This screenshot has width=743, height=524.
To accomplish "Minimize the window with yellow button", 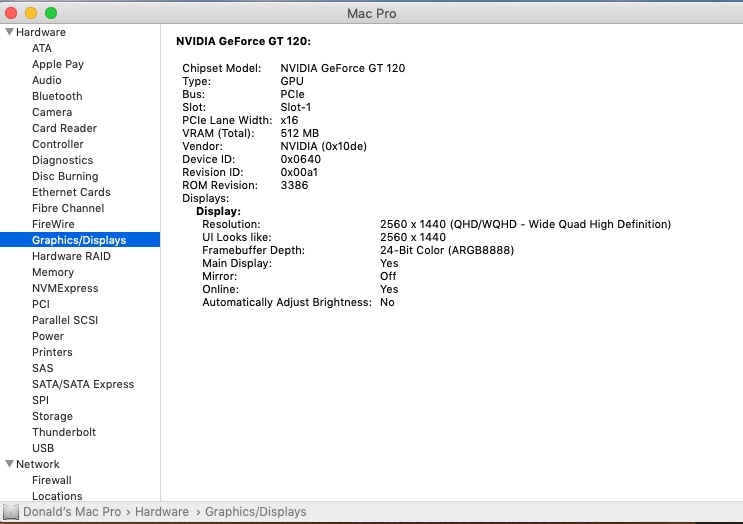I will click(31, 13).
